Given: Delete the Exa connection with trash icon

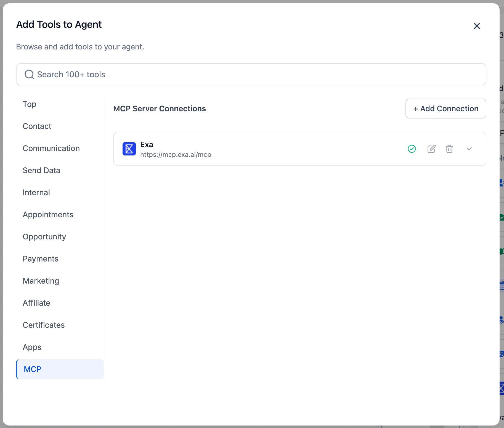Looking at the screenshot, I should pyautogui.click(x=449, y=149).
